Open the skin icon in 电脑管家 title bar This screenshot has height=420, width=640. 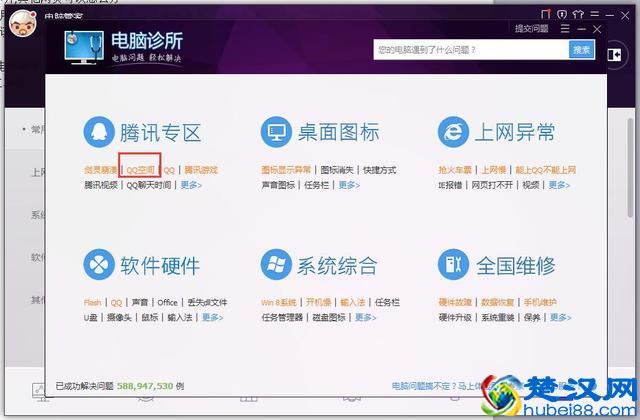[x=578, y=15]
